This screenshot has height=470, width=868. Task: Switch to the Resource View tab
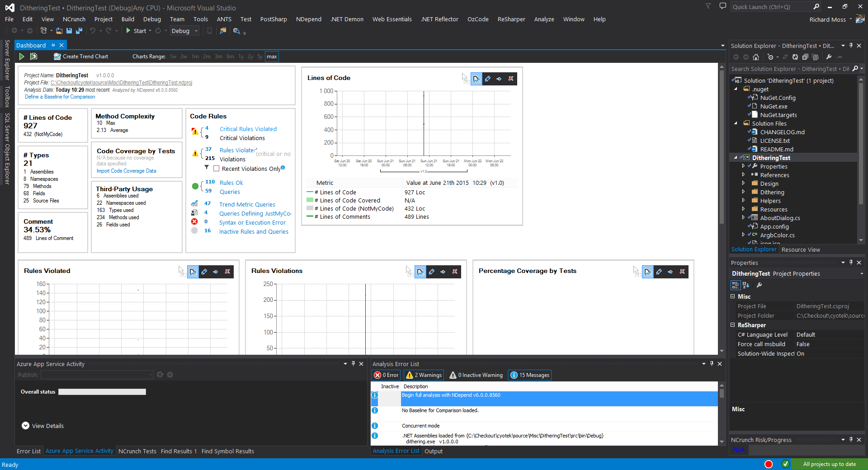[800, 249]
